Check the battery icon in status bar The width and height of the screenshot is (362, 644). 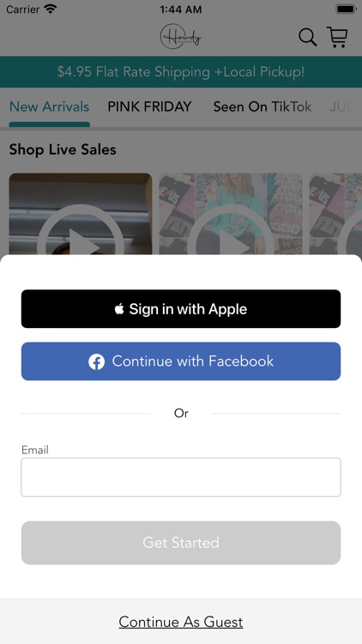(346, 9)
